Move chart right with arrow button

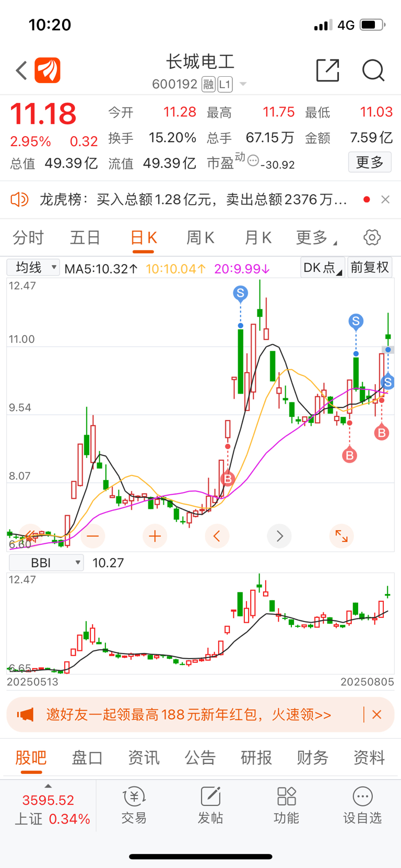(x=279, y=536)
